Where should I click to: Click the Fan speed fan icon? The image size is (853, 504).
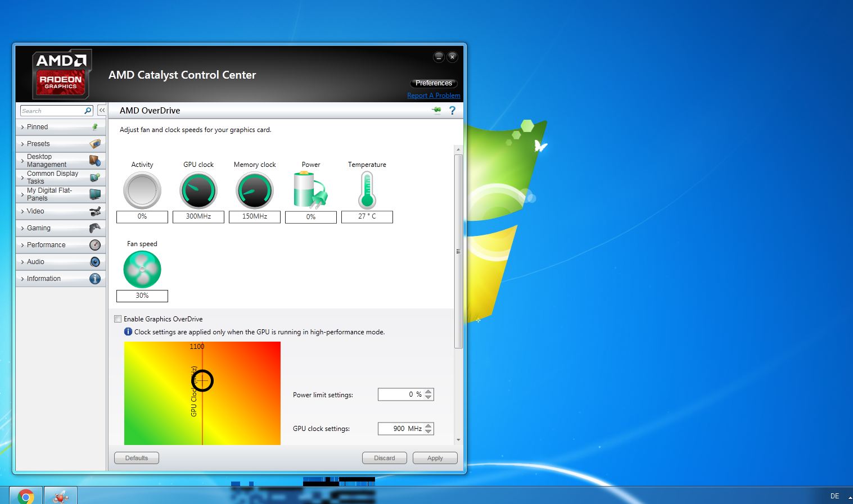pos(142,270)
